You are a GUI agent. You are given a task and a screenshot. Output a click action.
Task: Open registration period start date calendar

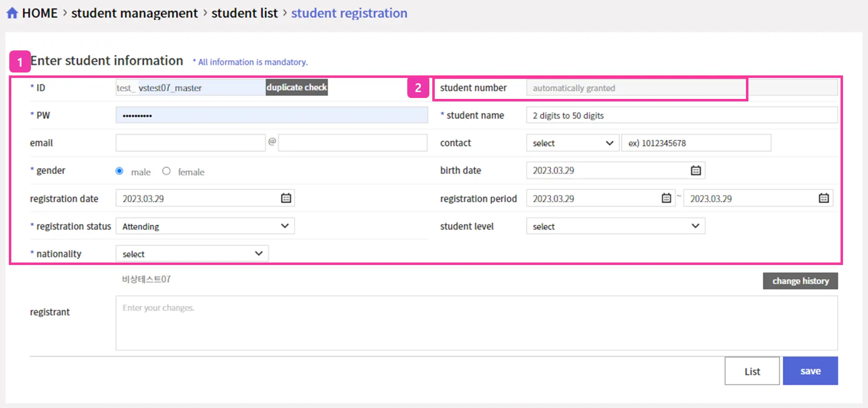coord(666,198)
